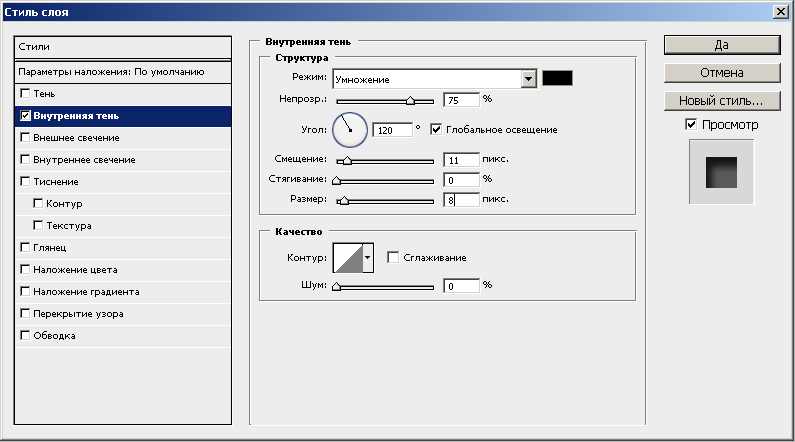Focus the Размер value field
795x442 pixels.
461,200
